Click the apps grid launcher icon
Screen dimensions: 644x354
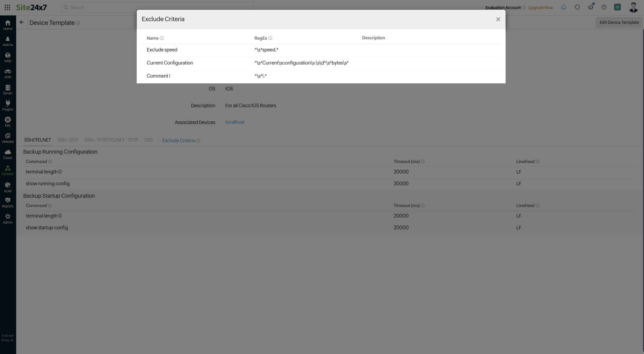[x=7, y=7]
